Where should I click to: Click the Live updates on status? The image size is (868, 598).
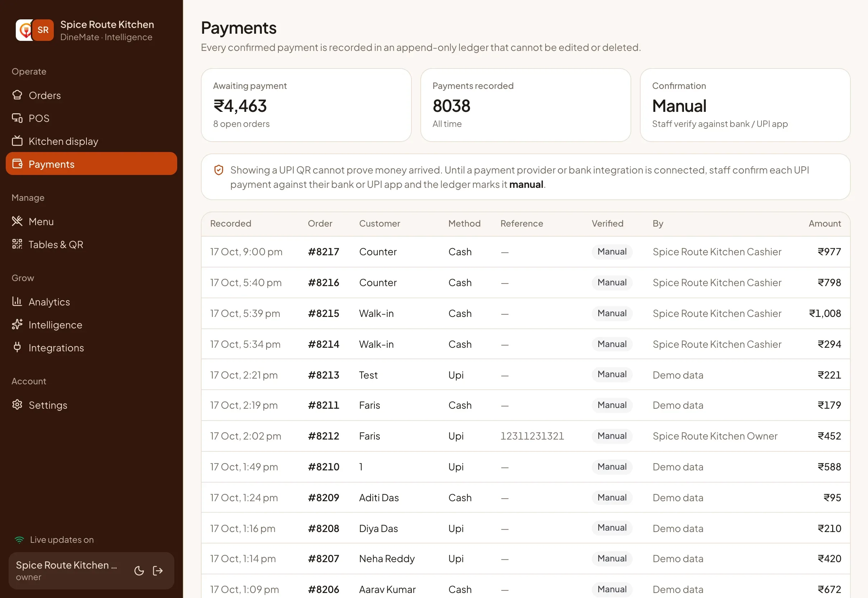click(54, 540)
